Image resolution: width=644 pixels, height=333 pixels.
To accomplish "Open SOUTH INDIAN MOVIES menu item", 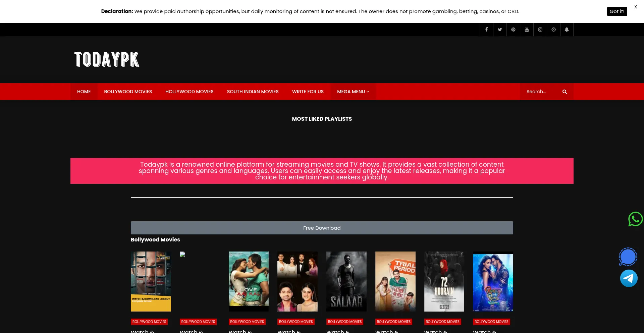I will click(x=253, y=92).
